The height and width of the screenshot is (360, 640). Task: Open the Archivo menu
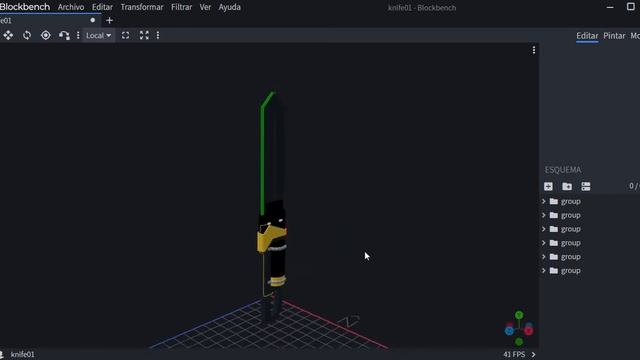pos(71,7)
